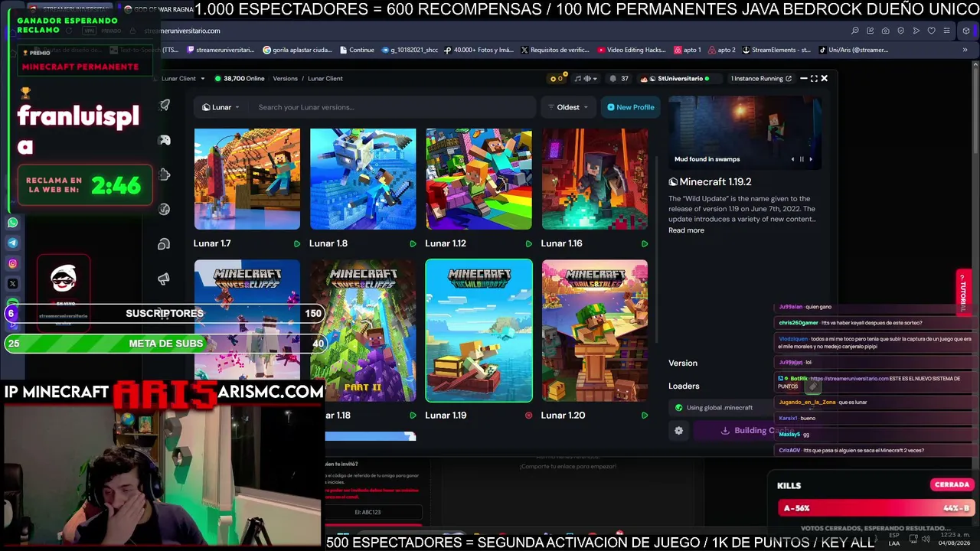Click the search magnifier icon in browser toolbar
The height and width of the screenshot is (551, 980).
click(x=855, y=31)
